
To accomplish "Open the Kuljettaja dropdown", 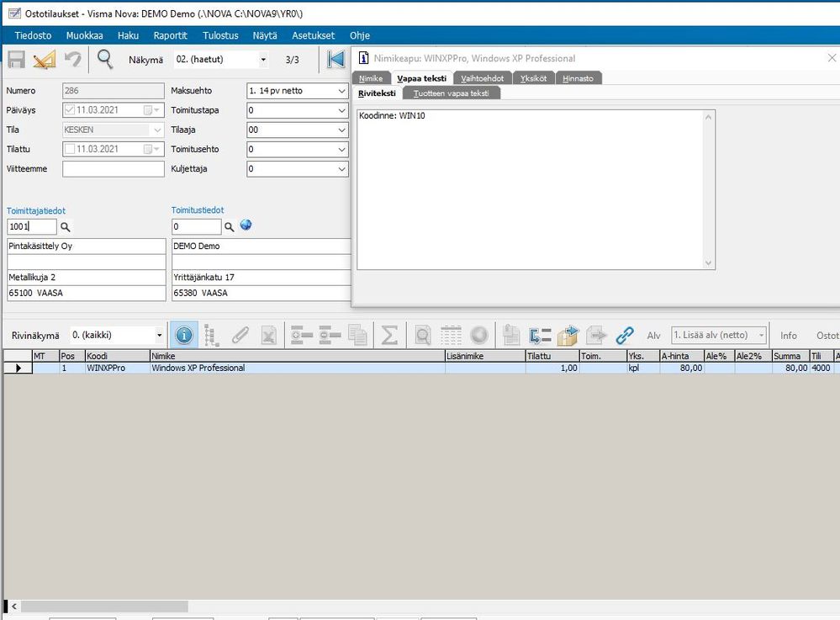I will pos(341,169).
